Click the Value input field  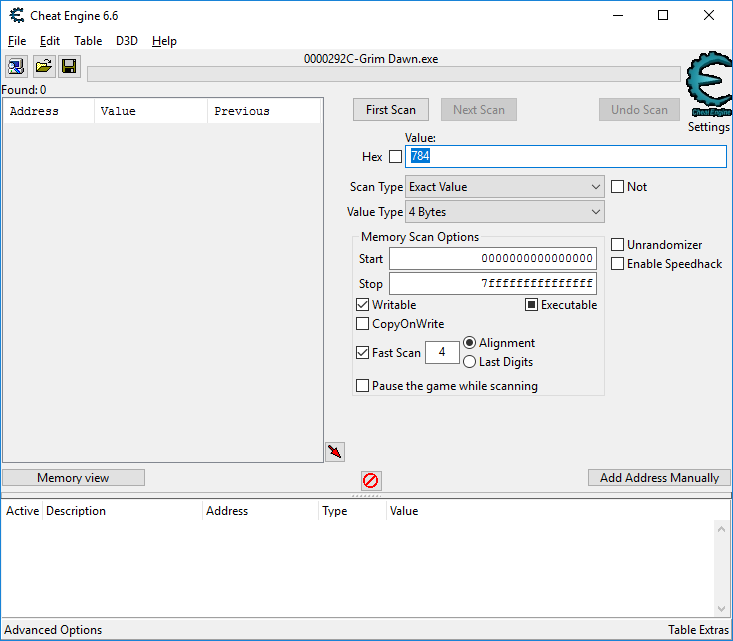566,156
